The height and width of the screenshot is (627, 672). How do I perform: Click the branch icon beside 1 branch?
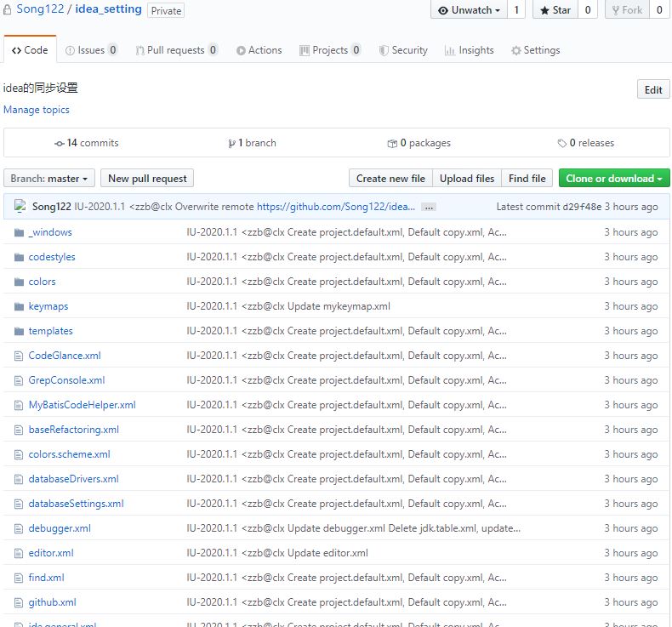[x=231, y=143]
